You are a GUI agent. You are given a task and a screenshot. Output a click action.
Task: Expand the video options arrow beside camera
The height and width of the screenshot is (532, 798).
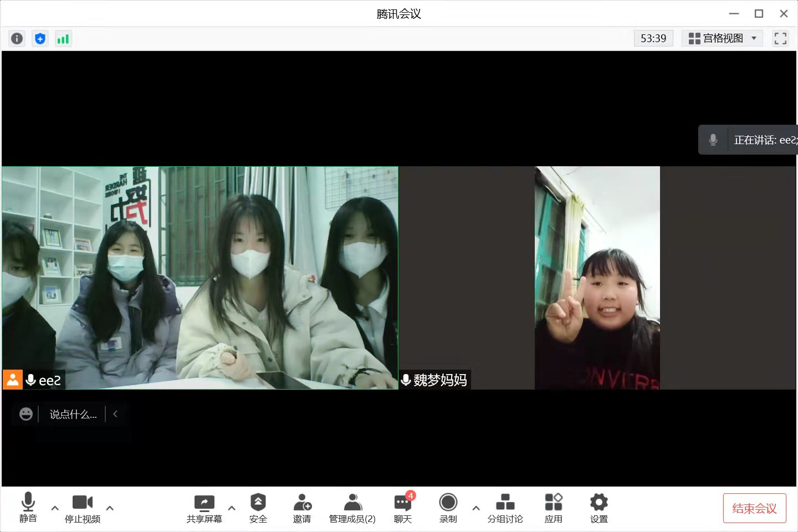coord(110,508)
